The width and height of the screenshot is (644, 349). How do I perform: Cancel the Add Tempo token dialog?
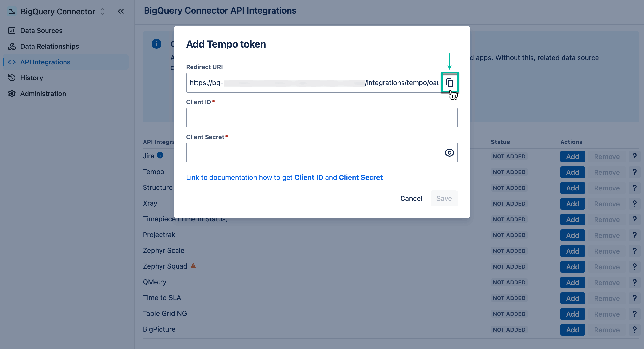coord(411,198)
